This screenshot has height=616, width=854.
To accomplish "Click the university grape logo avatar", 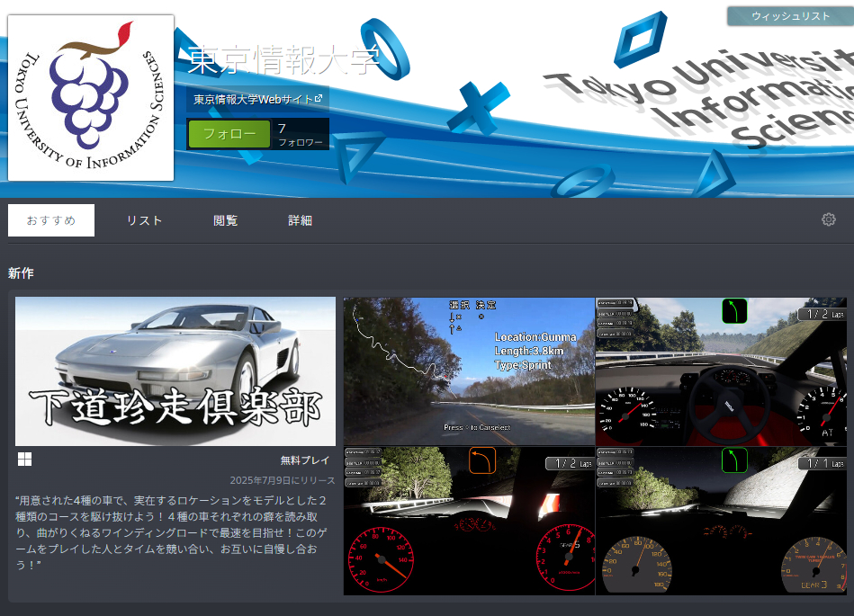I will pos(91,98).
